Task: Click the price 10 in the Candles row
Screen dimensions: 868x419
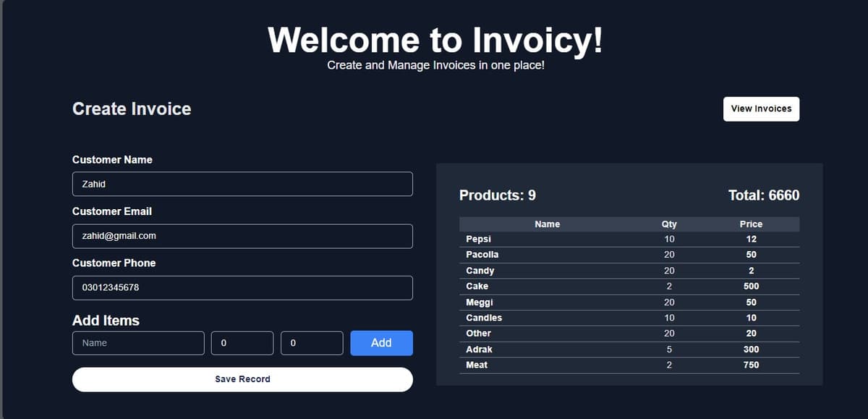Action: pyautogui.click(x=751, y=318)
